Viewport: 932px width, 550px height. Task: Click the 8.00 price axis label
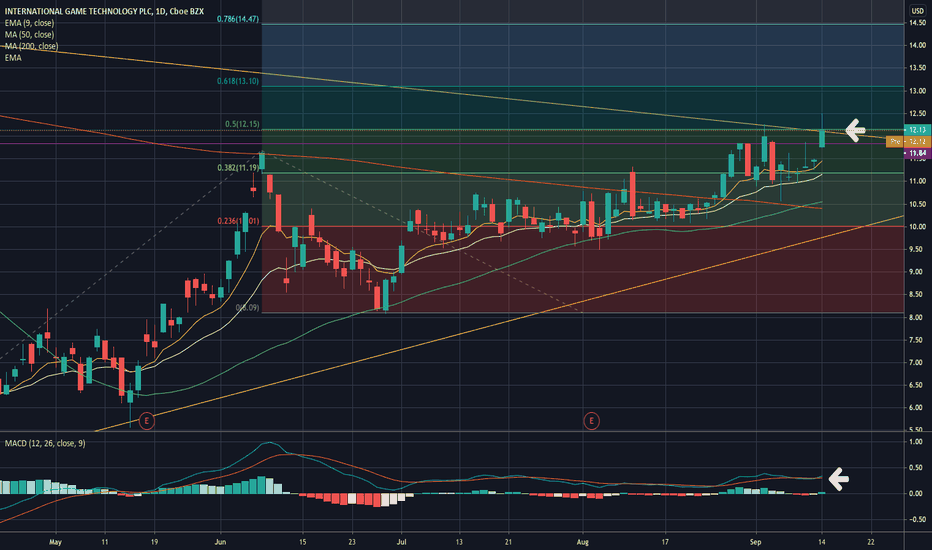point(917,318)
